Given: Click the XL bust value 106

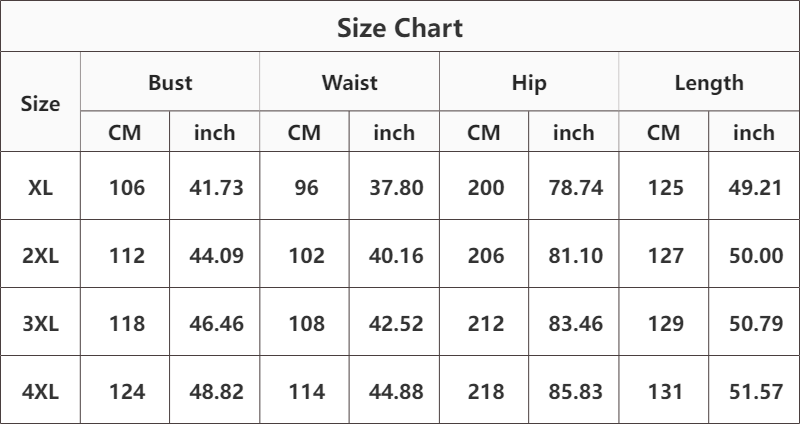Looking at the screenshot, I should (x=127, y=188).
